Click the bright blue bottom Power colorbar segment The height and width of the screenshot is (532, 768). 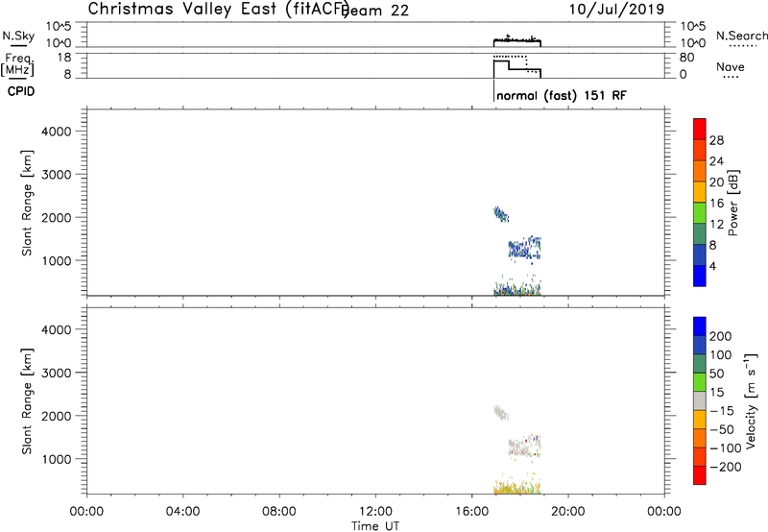coord(700,276)
